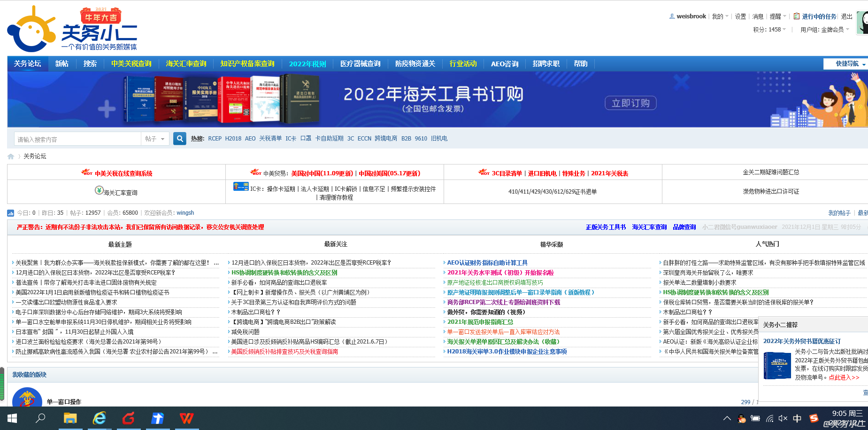
Task: Open 中美关税查询 nav item
Action: tap(131, 64)
